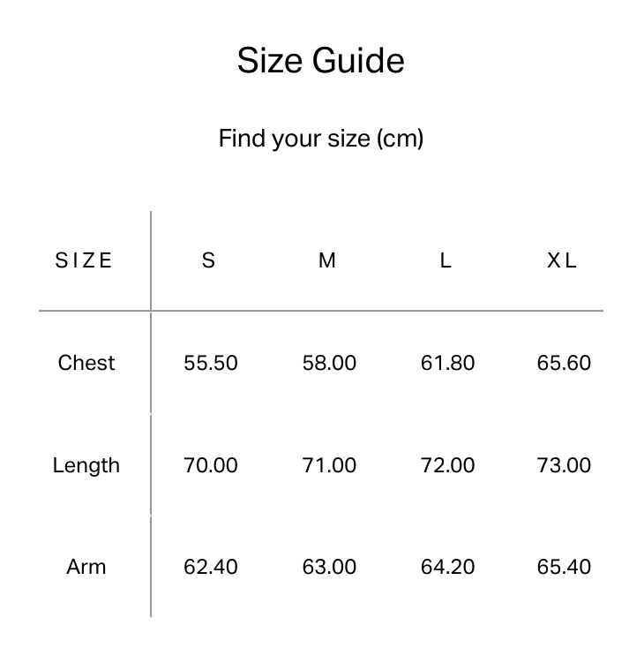The image size is (644, 648).
Task: Click the 70.00 length value
Action: click(211, 465)
